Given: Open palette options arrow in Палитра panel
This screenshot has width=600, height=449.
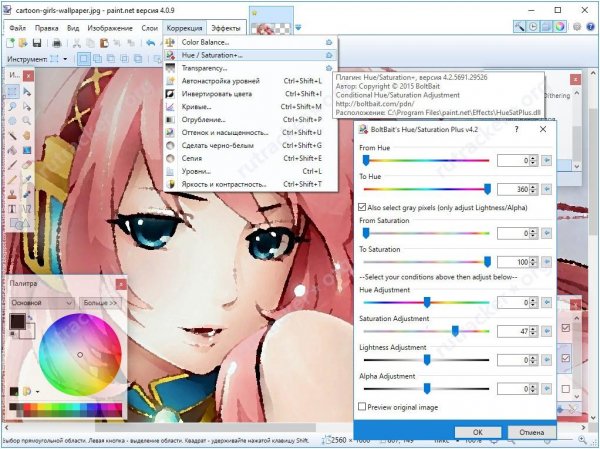Looking at the screenshot, I should [38, 392].
